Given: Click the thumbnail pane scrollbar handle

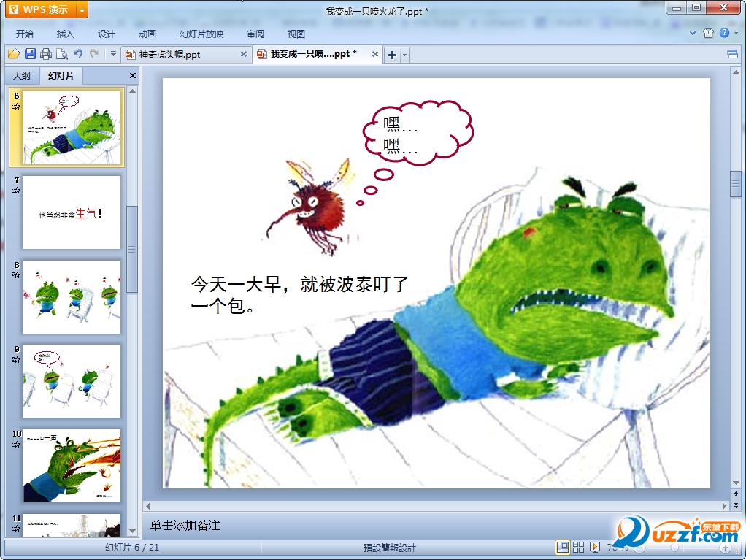Looking at the screenshot, I should [x=132, y=249].
